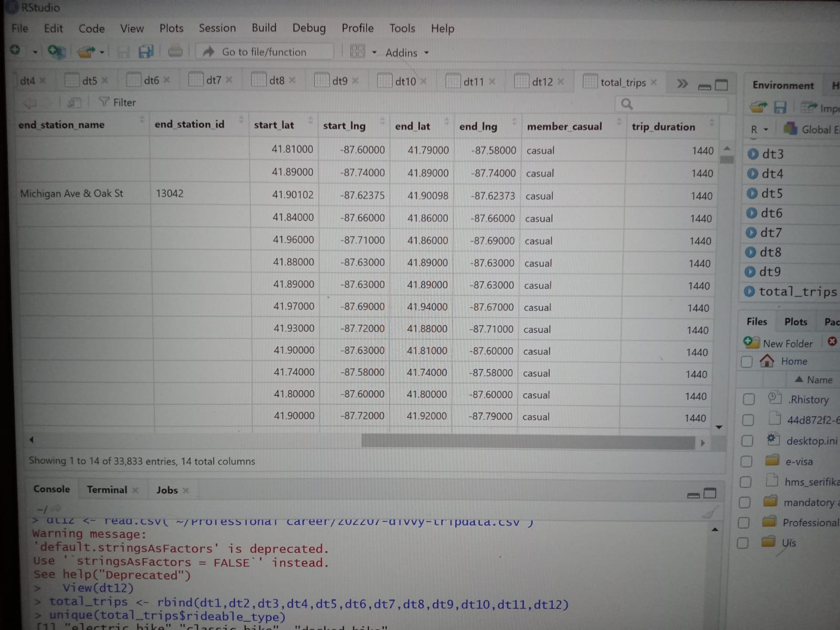Click the right arrow of horizontal scrollbar

(x=703, y=443)
